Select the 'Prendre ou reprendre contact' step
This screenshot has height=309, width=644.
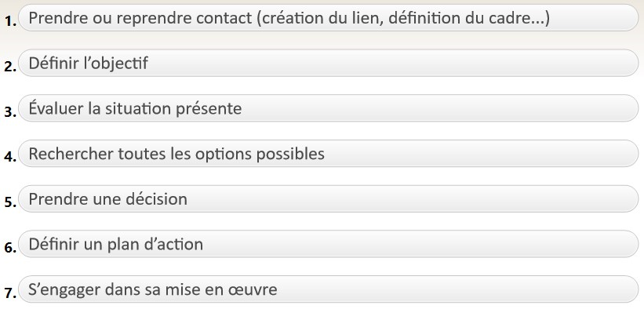tap(329, 18)
